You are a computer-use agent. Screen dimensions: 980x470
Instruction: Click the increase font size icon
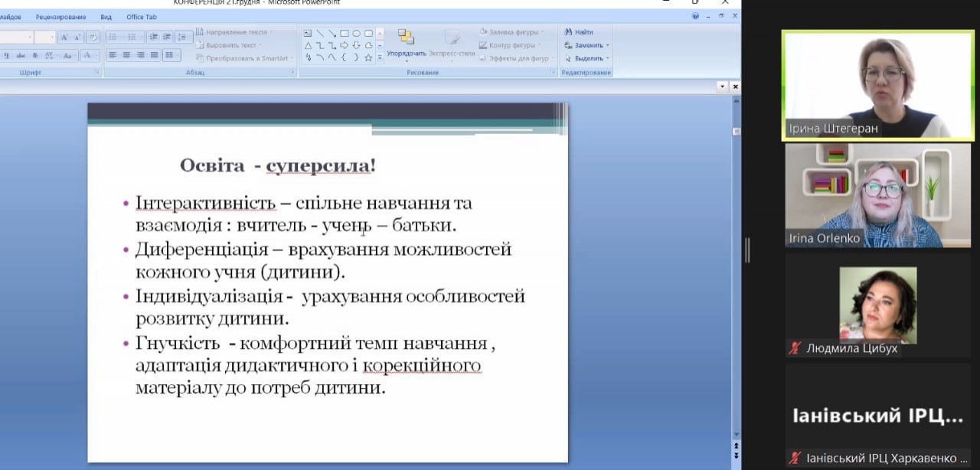pos(65,37)
